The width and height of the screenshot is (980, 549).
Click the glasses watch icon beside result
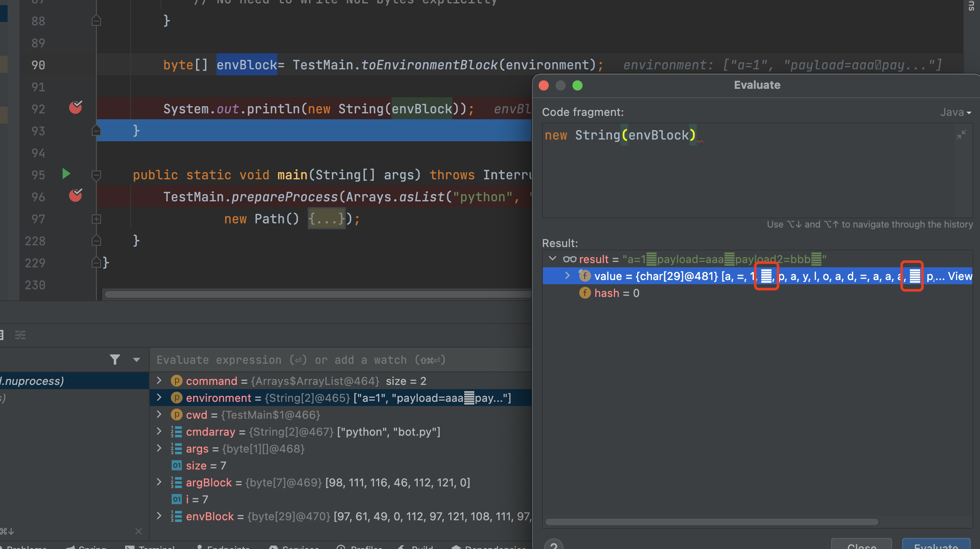point(569,259)
